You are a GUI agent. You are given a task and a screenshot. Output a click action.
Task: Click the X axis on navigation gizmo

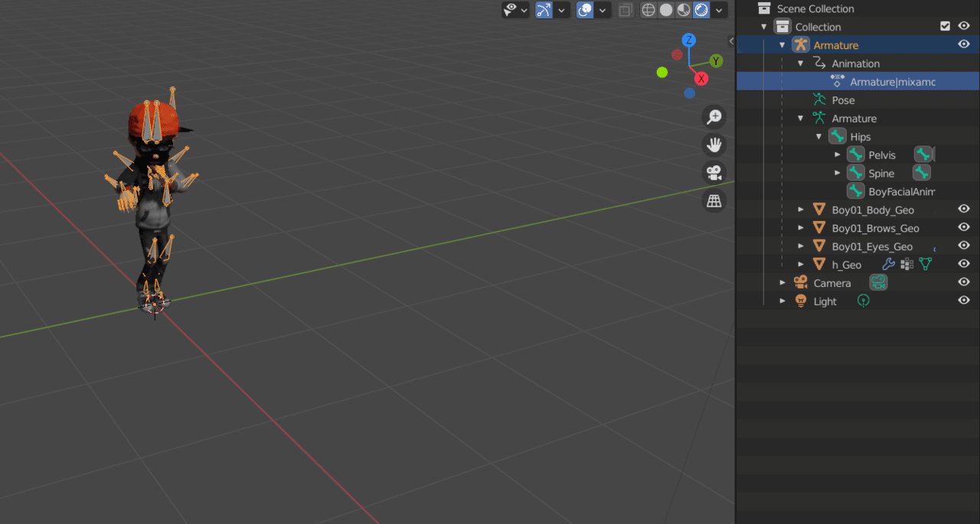pyautogui.click(x=701, y=78)
